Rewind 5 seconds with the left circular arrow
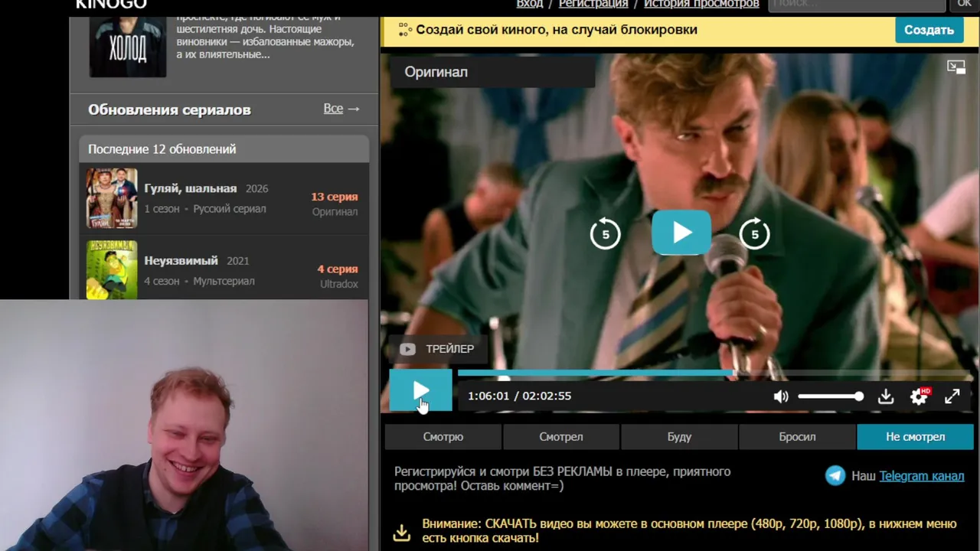Image resolution: width=980 pixels, height=551 pixels. 605,234
